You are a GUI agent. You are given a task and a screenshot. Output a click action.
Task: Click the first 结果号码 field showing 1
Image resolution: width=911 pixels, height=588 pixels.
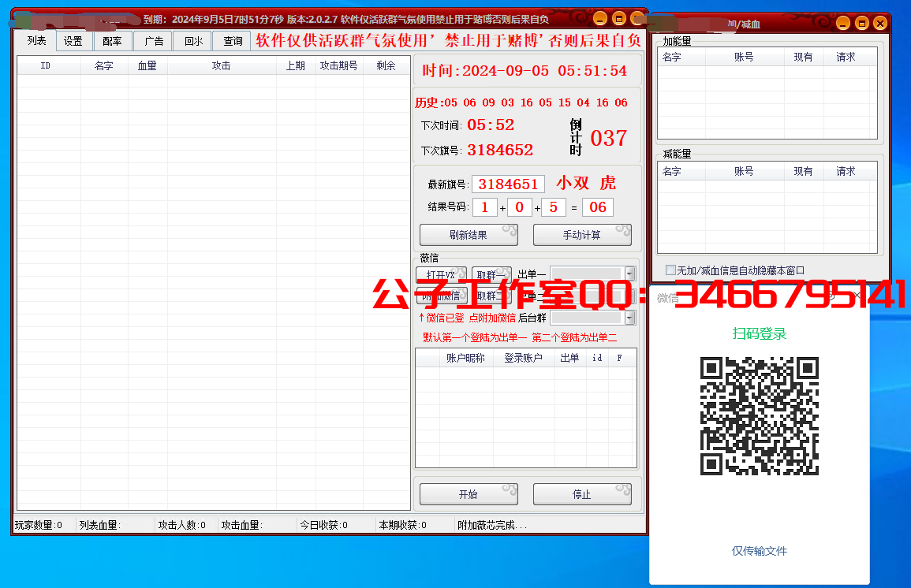[x=485, y=207]
